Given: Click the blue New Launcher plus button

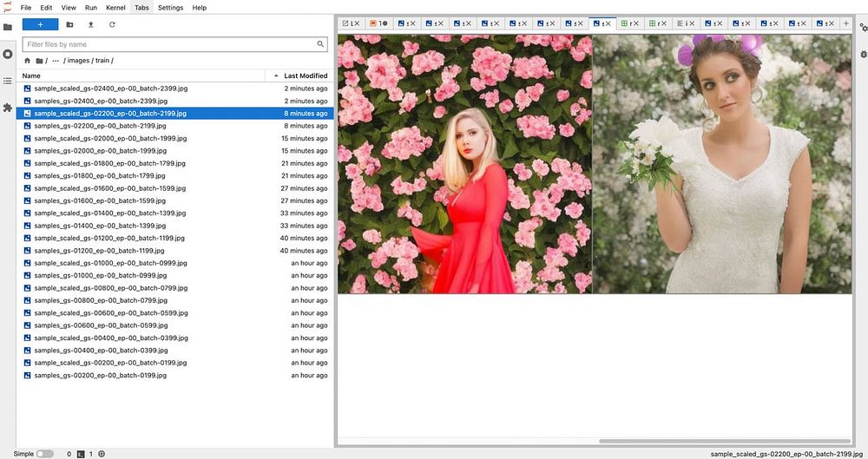Looking at the screenshot, I should pyautogui.click(x=40, y=24).
